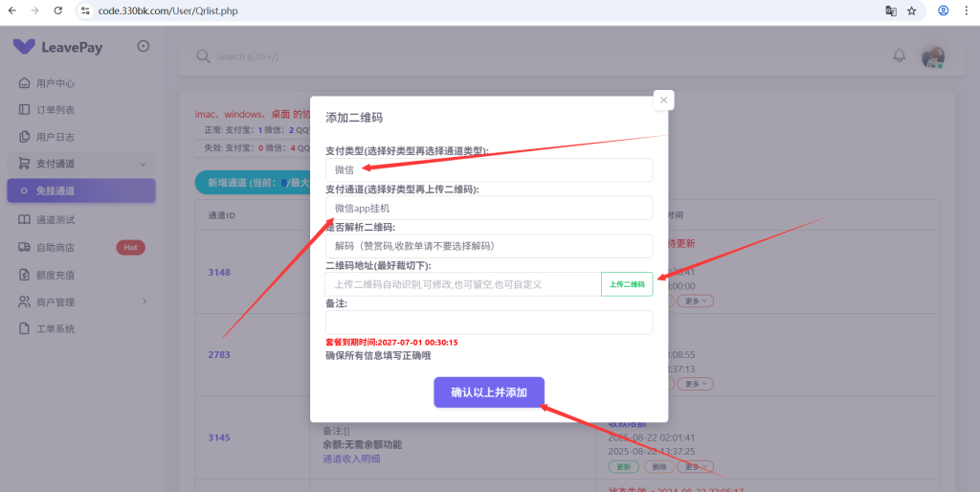Click the search magnifier icon
Viewport: 980px width, 492px height.
203,56
